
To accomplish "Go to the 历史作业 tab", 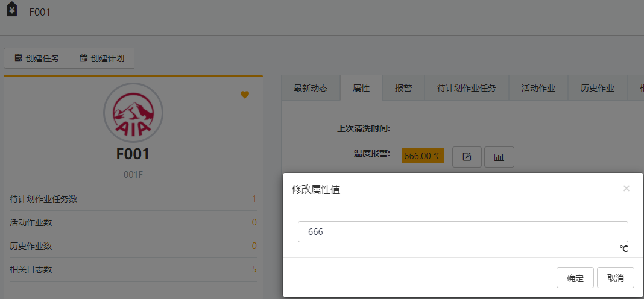I will tap(597, 88).
